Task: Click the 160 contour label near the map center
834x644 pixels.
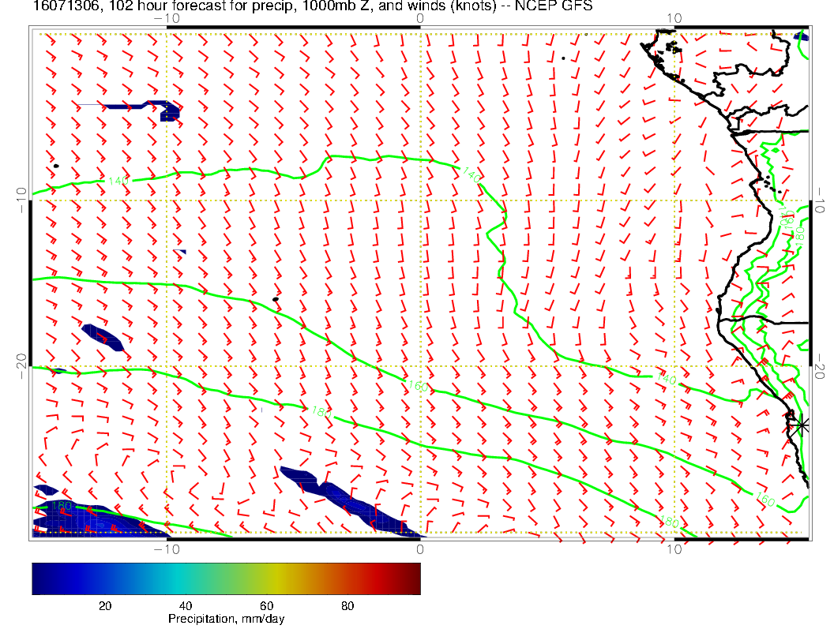Action: tap(418, 386)
